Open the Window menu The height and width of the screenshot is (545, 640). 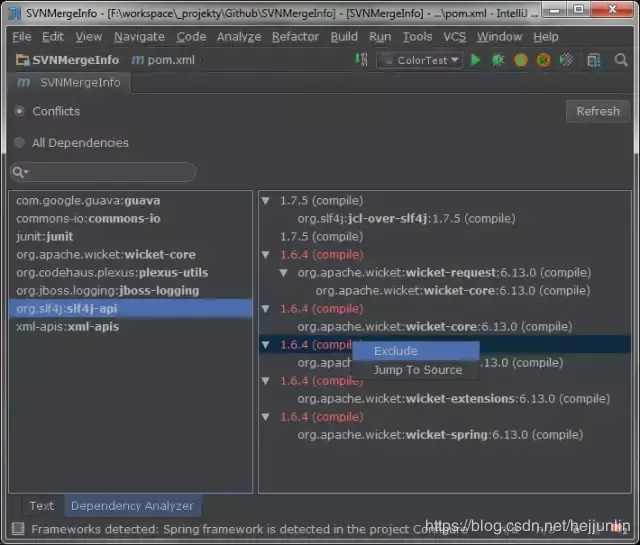[499, 37]
